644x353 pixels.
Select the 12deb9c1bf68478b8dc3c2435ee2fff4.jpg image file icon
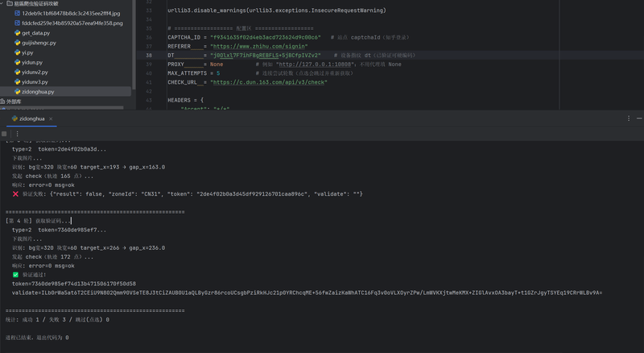[17, 13]
